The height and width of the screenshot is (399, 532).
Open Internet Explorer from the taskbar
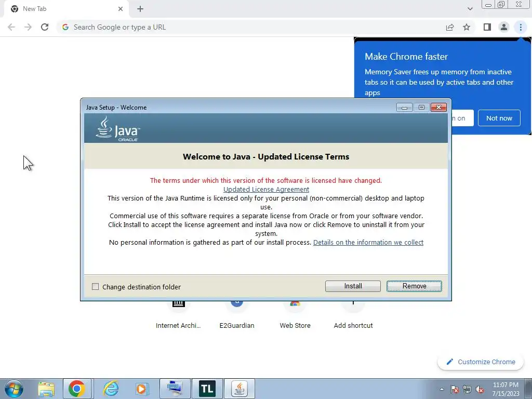[x=111, y=389]
